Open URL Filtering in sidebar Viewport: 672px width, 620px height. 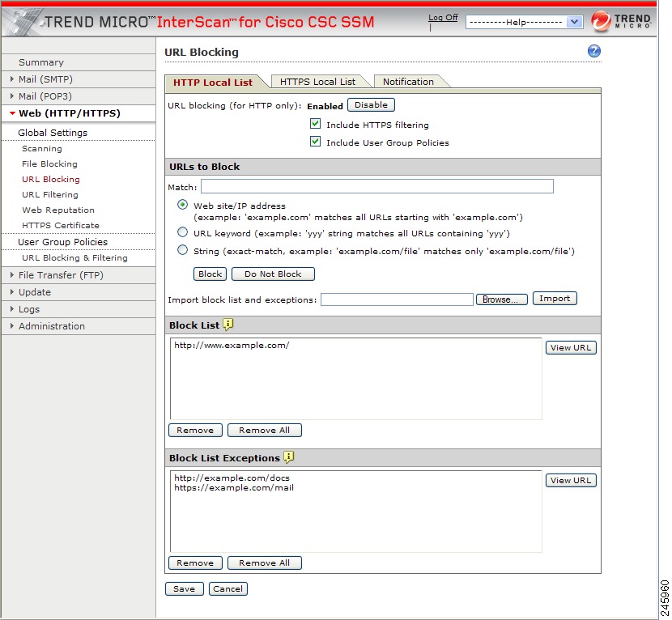(x=50, y=195)
